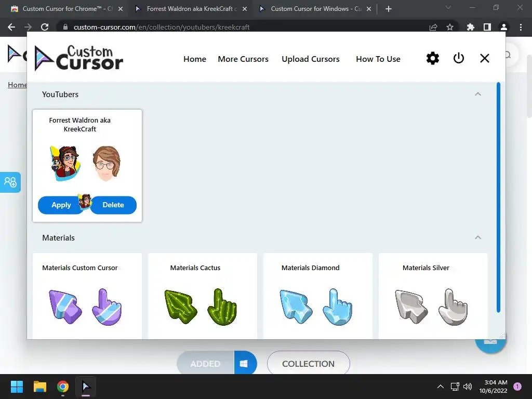Viewport: 532px width, 399px height.
Task: Open Chrome profile avatar
Action: pyautogui.click(x=504, y=27)
